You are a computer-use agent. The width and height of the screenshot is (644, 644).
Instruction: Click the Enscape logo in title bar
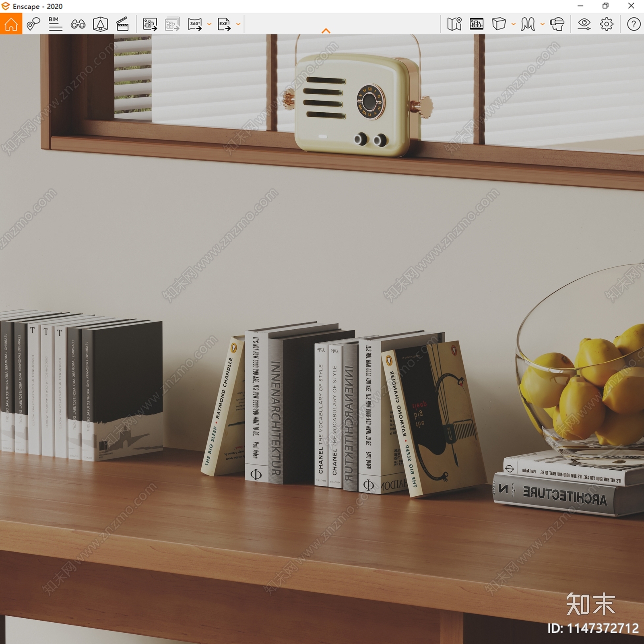6,6
